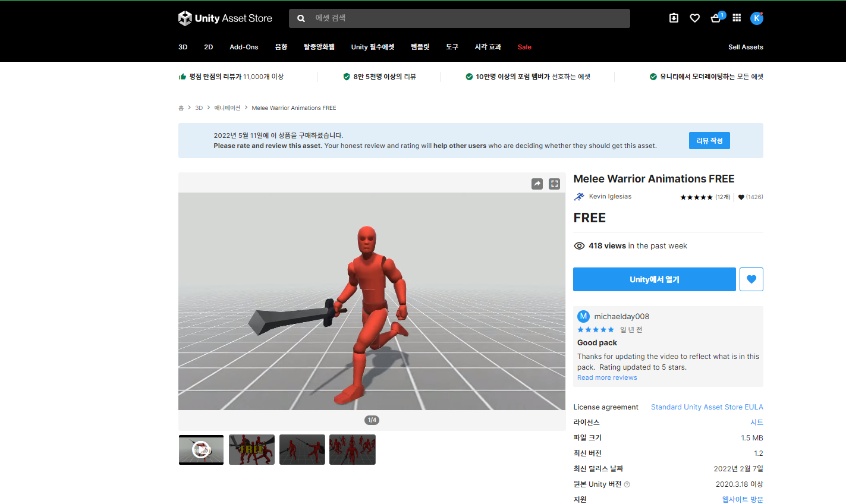846x504 pixels.
Task: Open Standard Unity Asset Store EULA link
Action: [707, 407]
